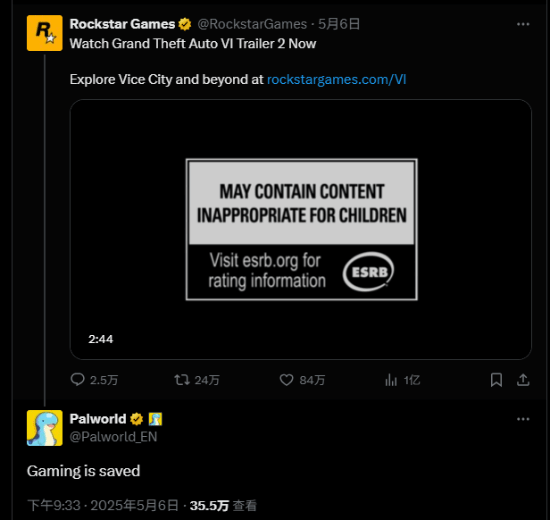This screenshot has height=520, width=550.
Task: Bookmark the Rockstar Games tweet
Action: pos(496,380)
